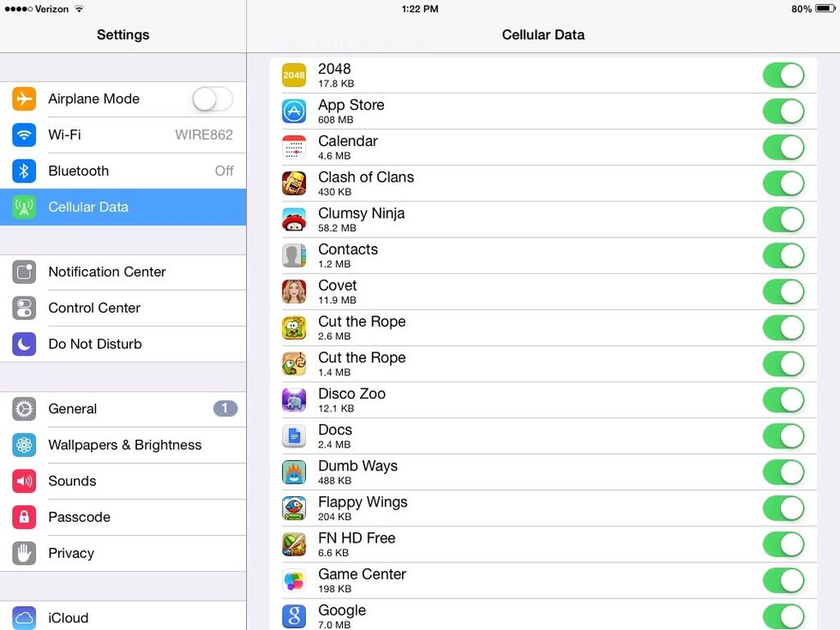The height and width of the screenshot is (630, 840).
Task: Tap the Game Center app icon
Action: coord(294,580)
